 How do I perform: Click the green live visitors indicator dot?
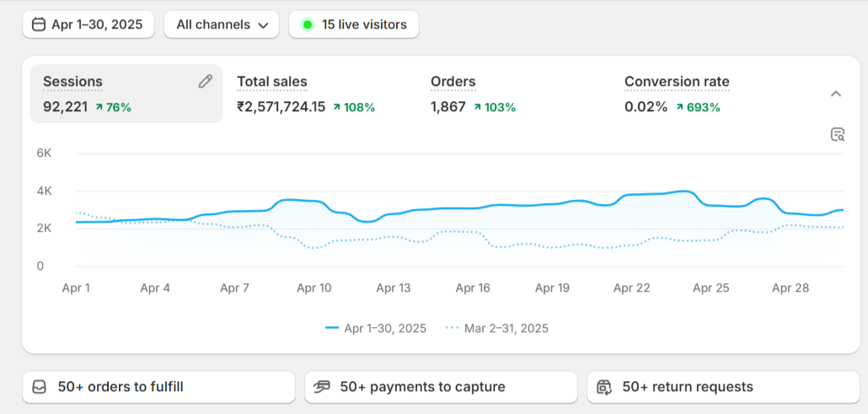pyautogui.click(x=308, y=24)
